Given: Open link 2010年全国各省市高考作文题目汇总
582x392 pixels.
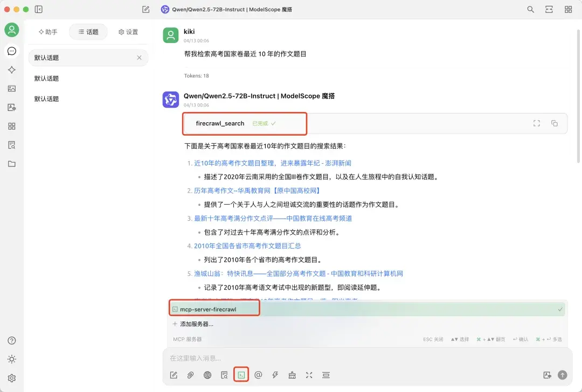Looking at the screenshot, I should tap(247, 246).
